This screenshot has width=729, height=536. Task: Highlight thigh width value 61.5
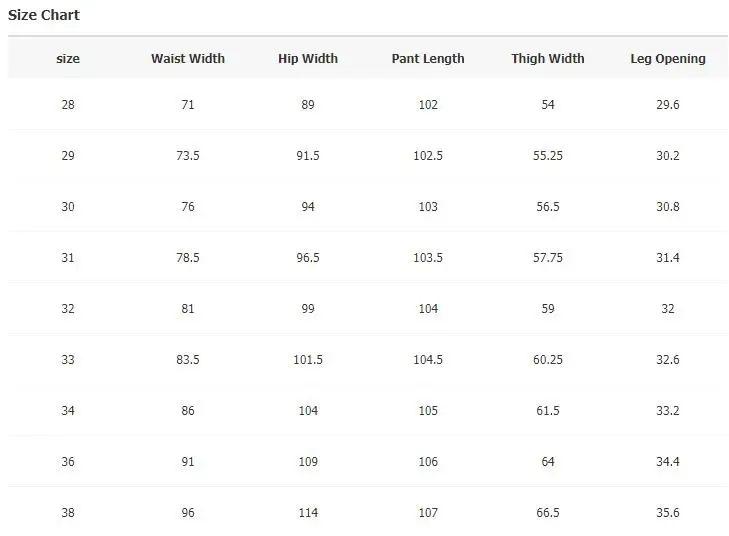548,410
